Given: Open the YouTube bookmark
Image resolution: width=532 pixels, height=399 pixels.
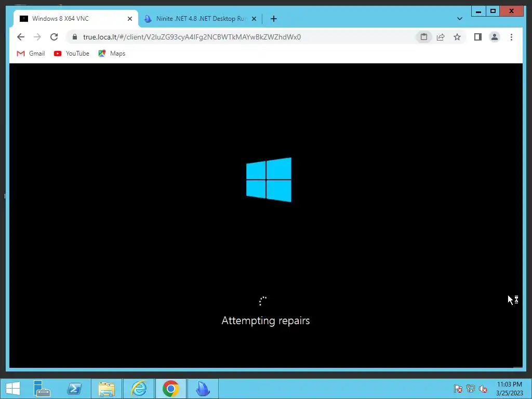Looking at the screenshot, I should [72, 54].
